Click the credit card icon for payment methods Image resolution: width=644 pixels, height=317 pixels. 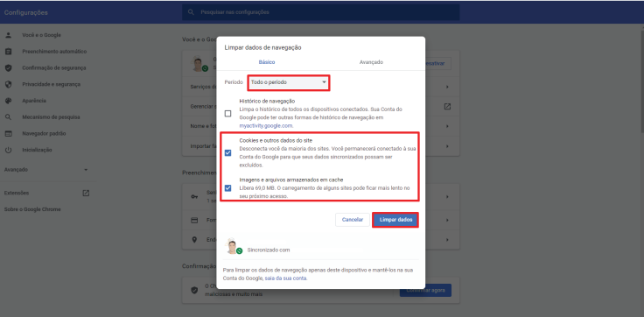[x=194, y=221]
